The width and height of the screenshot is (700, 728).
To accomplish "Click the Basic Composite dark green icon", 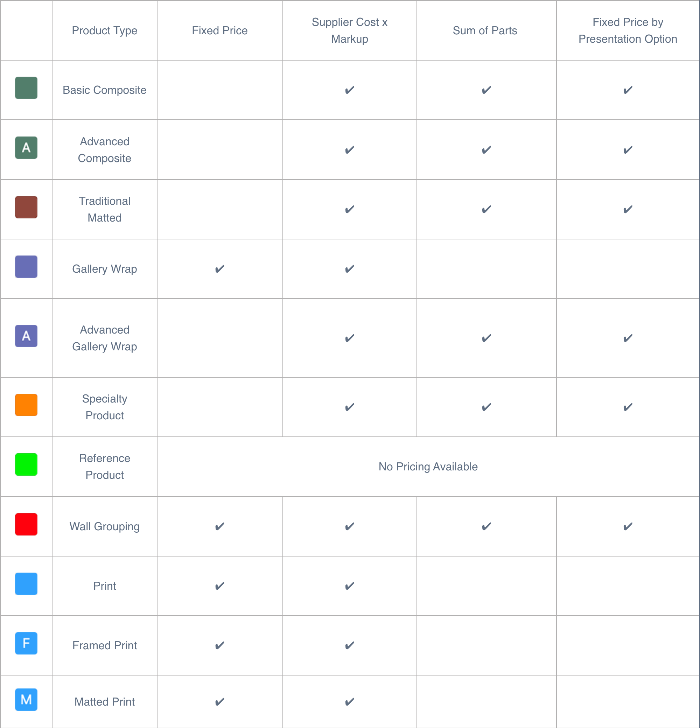I will coord(26,88).
